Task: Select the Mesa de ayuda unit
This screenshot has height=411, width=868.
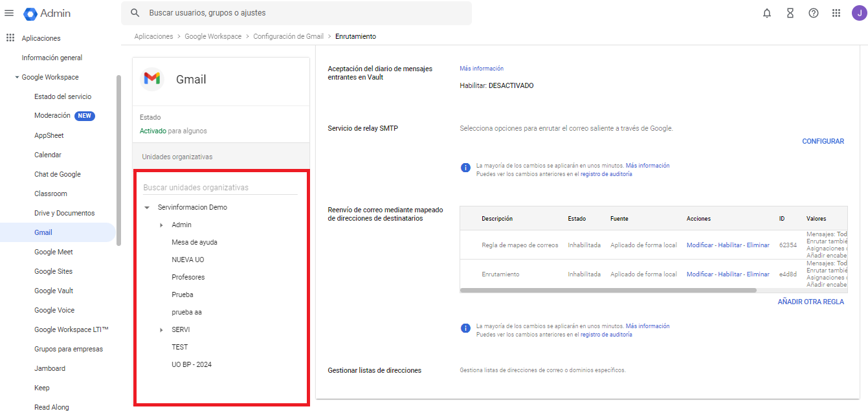Action: pyautogui.click(x=194, y=243)
